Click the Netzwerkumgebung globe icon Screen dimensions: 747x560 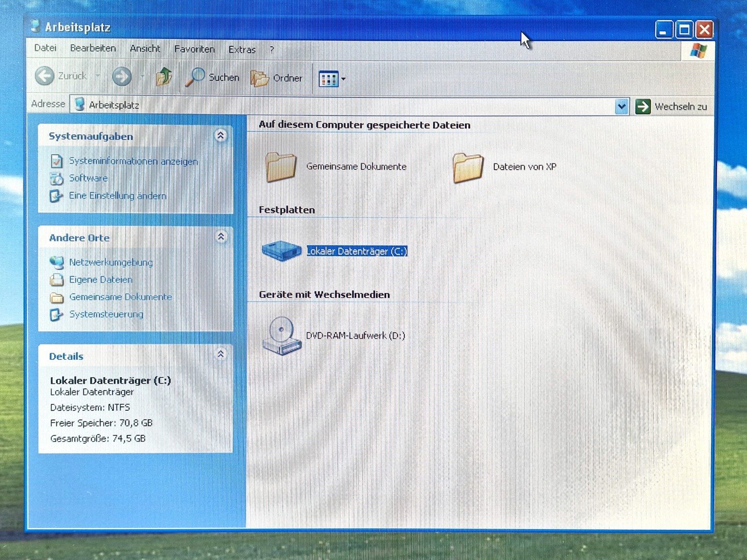click(57, 262)
